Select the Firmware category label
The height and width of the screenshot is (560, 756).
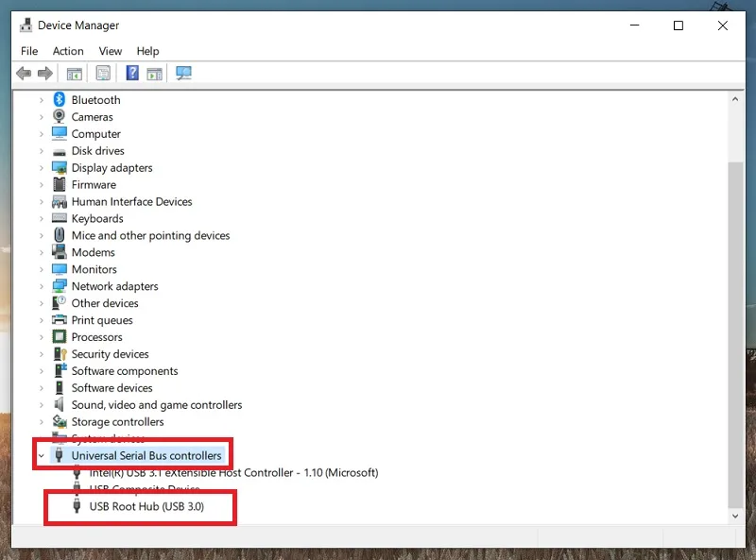[x=94, y=185]
